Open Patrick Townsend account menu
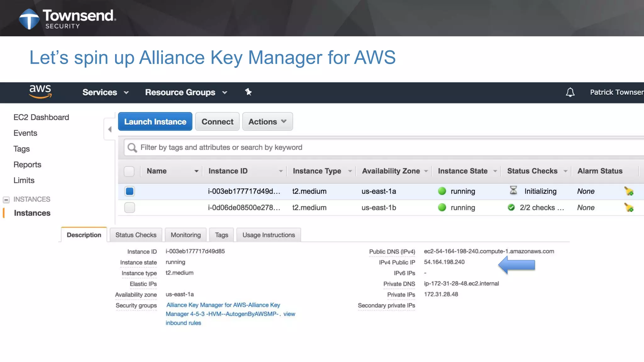 [617, 92]
